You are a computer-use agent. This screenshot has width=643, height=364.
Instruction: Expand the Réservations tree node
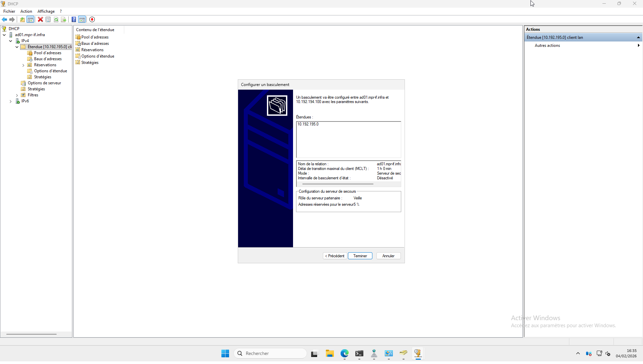pyautogui.click(x=23, y=65)
